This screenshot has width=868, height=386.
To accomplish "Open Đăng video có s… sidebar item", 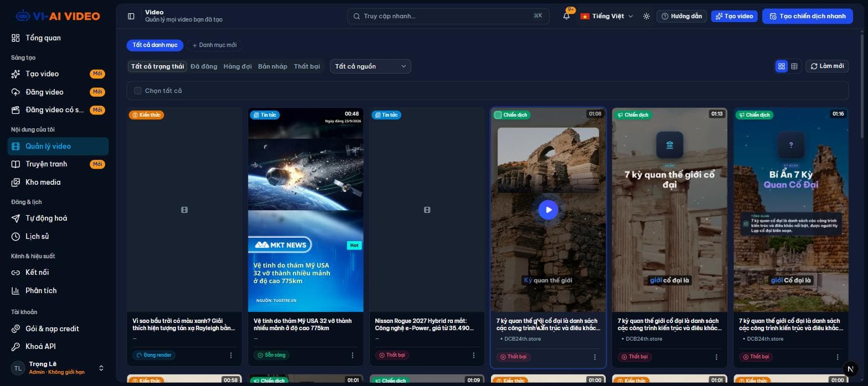I will tap(58, 109).
